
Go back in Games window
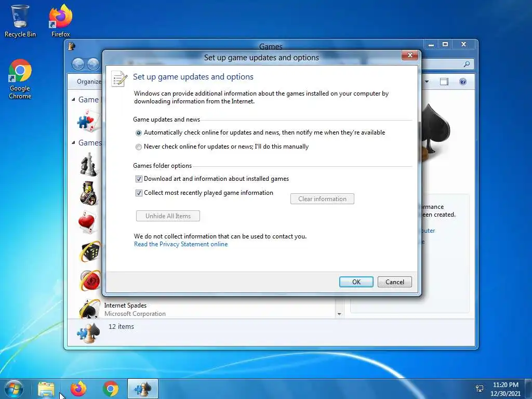(x=78, y=64)
